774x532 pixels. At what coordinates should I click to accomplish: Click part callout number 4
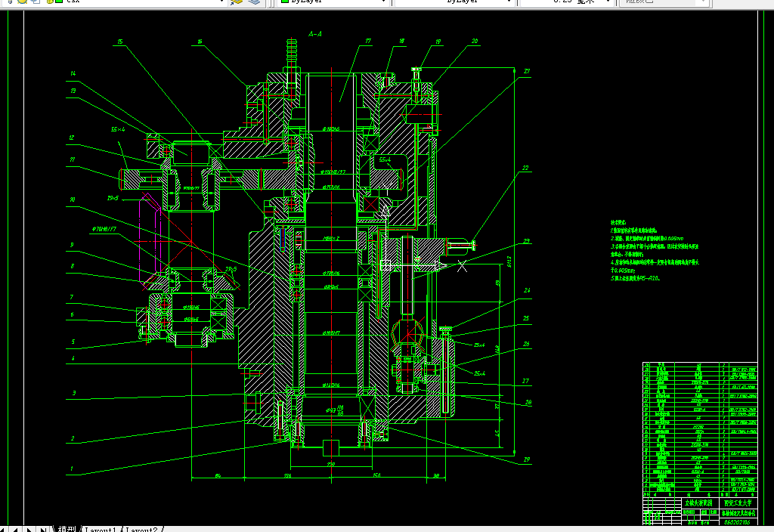73,359
